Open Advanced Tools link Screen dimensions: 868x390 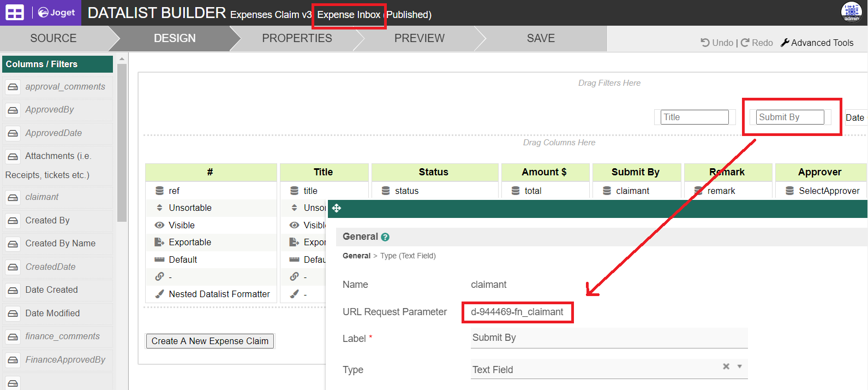[x=817, y=43]
